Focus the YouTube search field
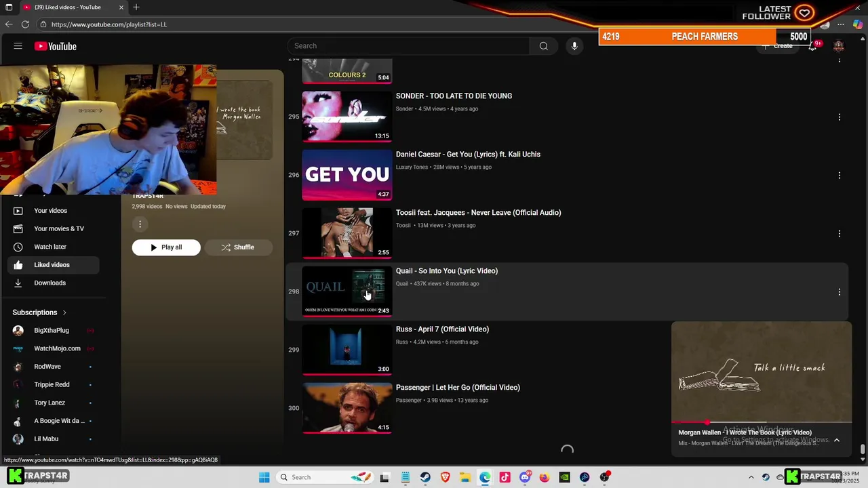This screenshot has width=868, height=488. point(408,46)
